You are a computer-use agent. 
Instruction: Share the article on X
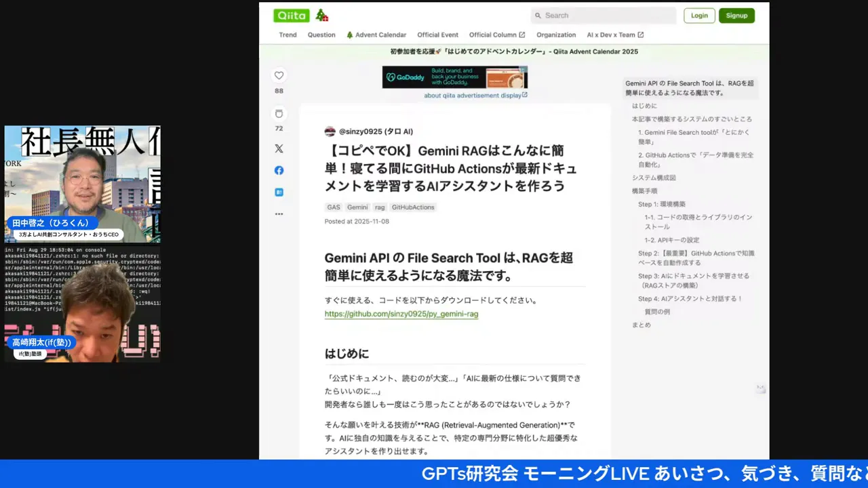[x=279, y=148]
